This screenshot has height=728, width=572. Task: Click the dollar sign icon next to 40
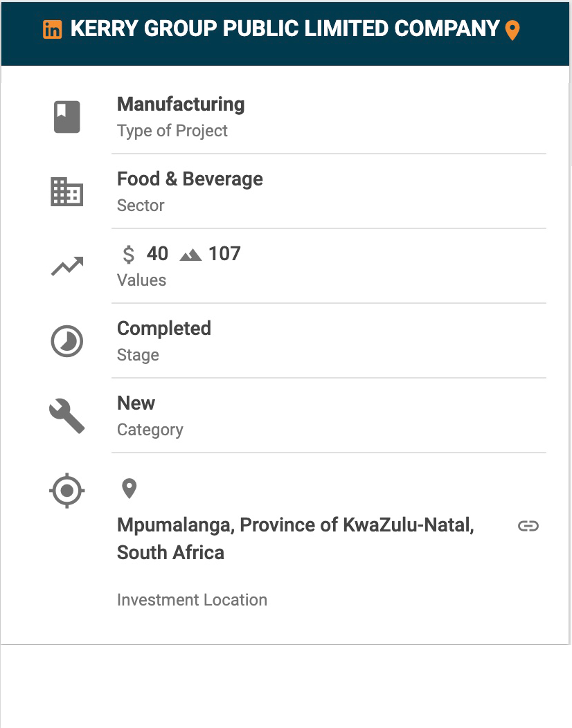coord(128,255)
